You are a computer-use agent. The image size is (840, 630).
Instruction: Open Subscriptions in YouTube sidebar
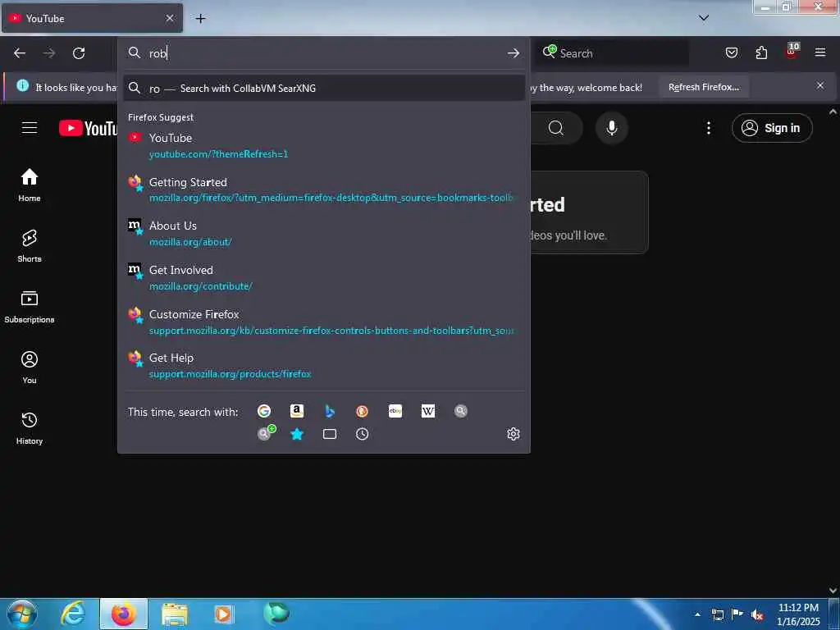pyautogui.click(x=30, y=307)
